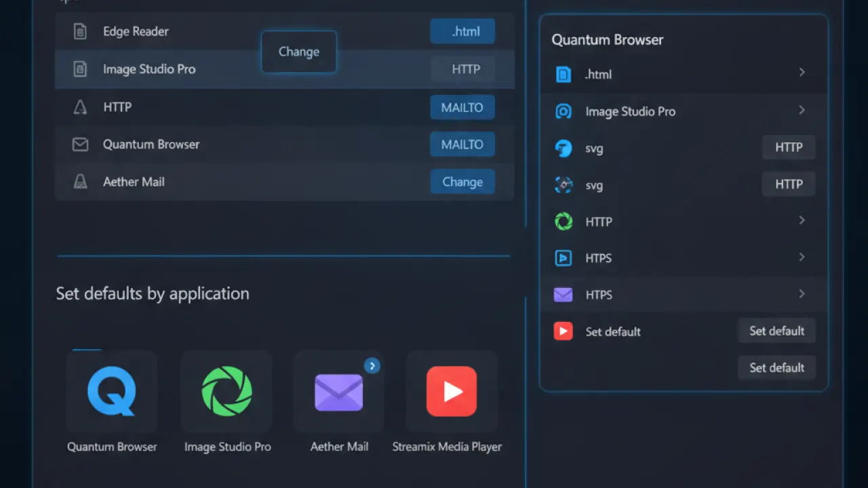Viewport: 868px width, 488px height.
Task: Click the document icon beside Edge Reader
Action: point(80,31)
